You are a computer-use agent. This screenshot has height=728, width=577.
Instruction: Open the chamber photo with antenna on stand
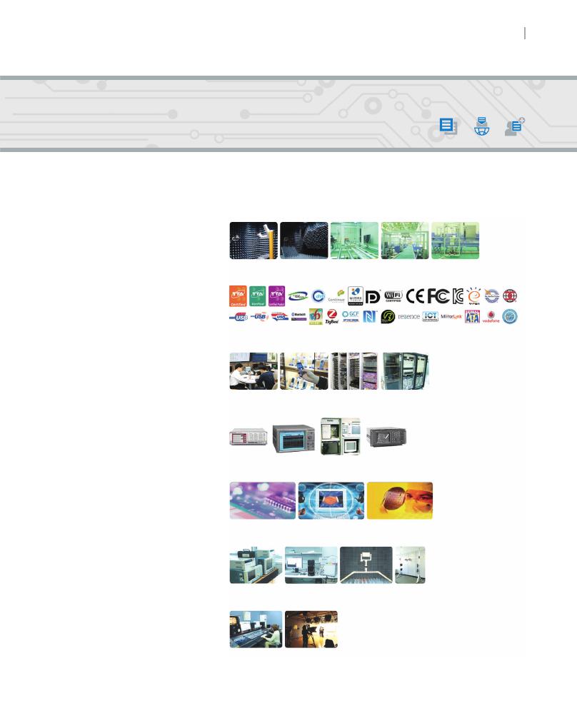tap(366, 565)
